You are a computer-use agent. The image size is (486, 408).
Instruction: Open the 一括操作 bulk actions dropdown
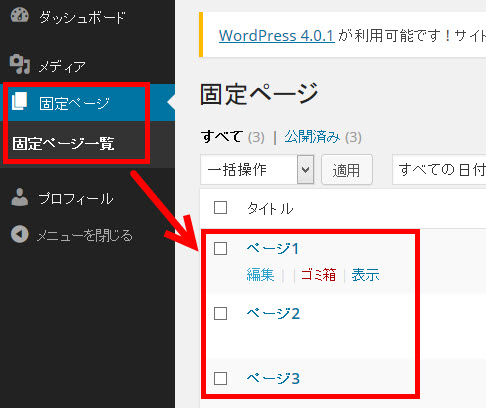[257, 169]
